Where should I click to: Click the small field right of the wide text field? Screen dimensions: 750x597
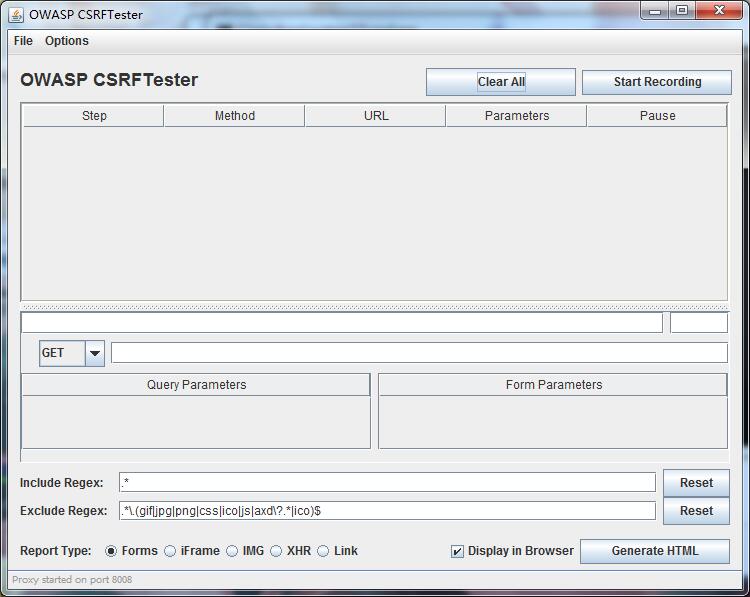click(699, 323)
